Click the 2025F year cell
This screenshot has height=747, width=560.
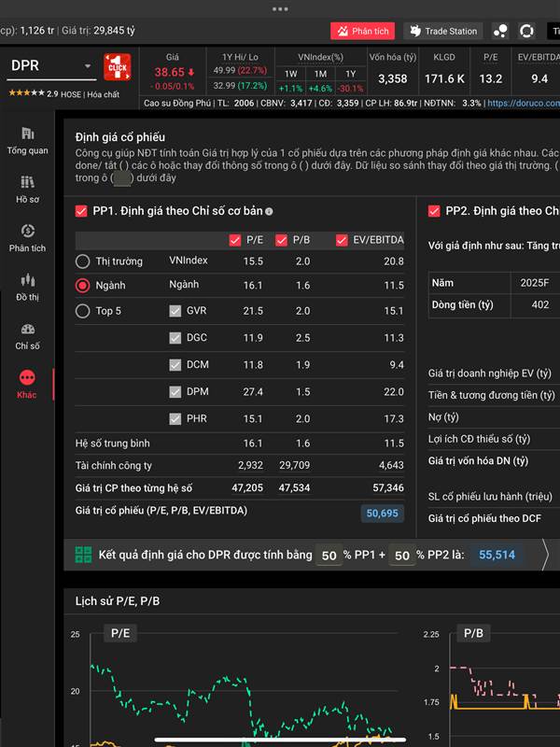(534, 283)
